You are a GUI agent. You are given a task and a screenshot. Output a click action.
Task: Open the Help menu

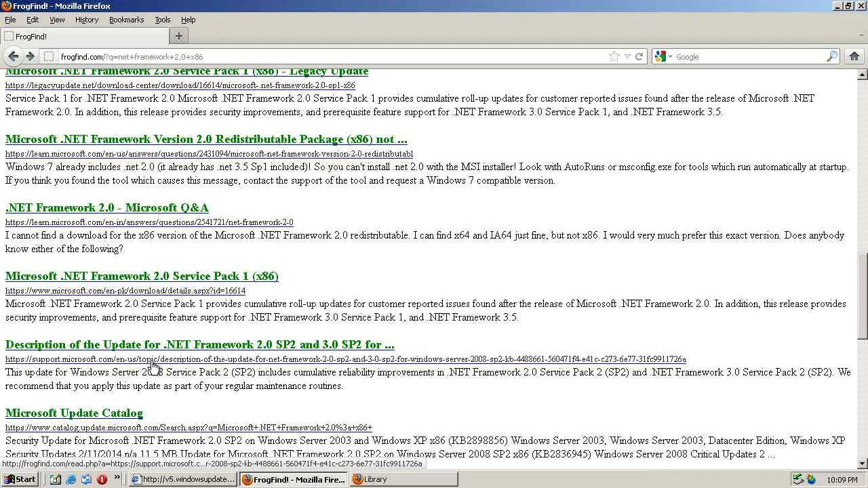point(189,20)
